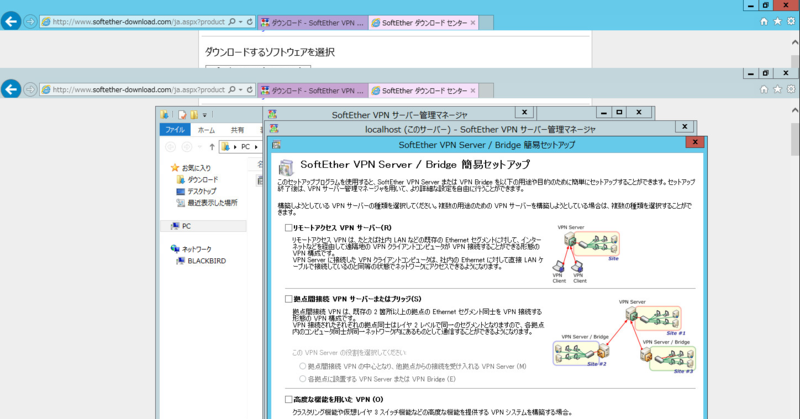Image resolution: width=800 pixels, height=419 pixels.
Task: Click address field in blue-titled browser window
Action: click(x=138, y=22)
